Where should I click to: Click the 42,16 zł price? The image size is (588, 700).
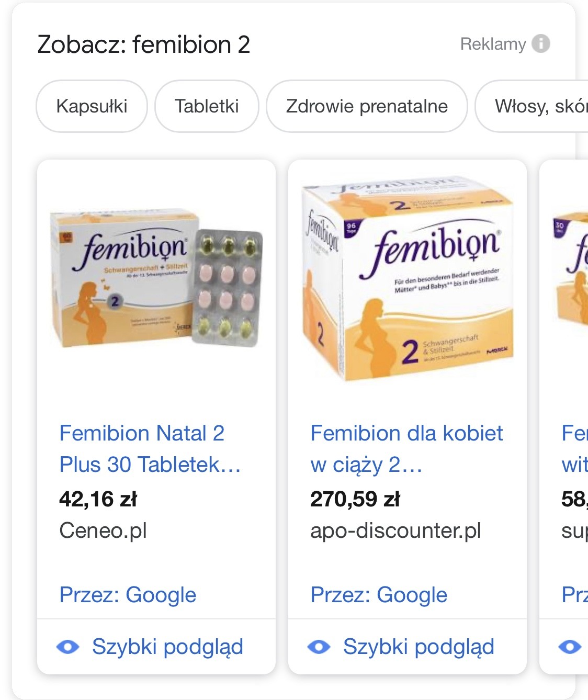pyautogui.click(x=98, y=499)
